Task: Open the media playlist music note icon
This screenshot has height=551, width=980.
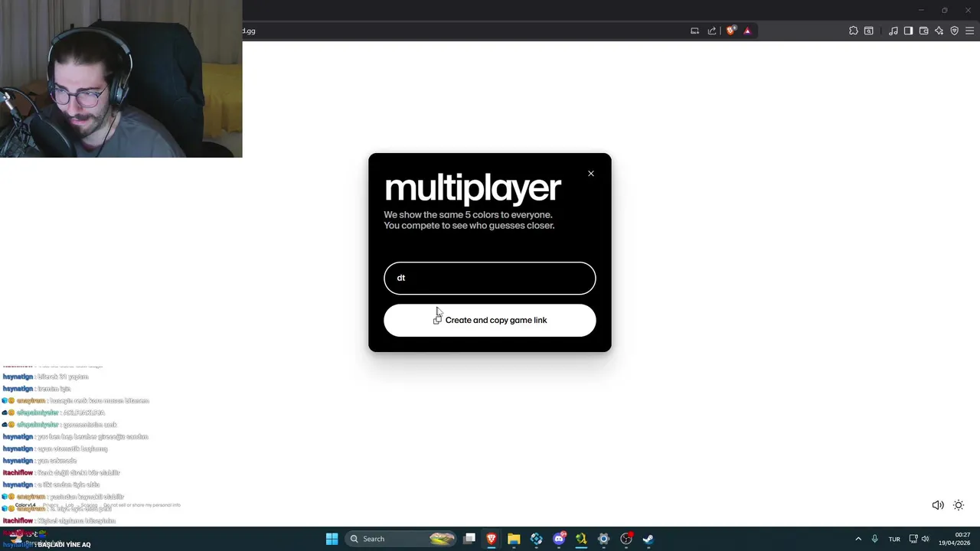Action: pos(893,31)
